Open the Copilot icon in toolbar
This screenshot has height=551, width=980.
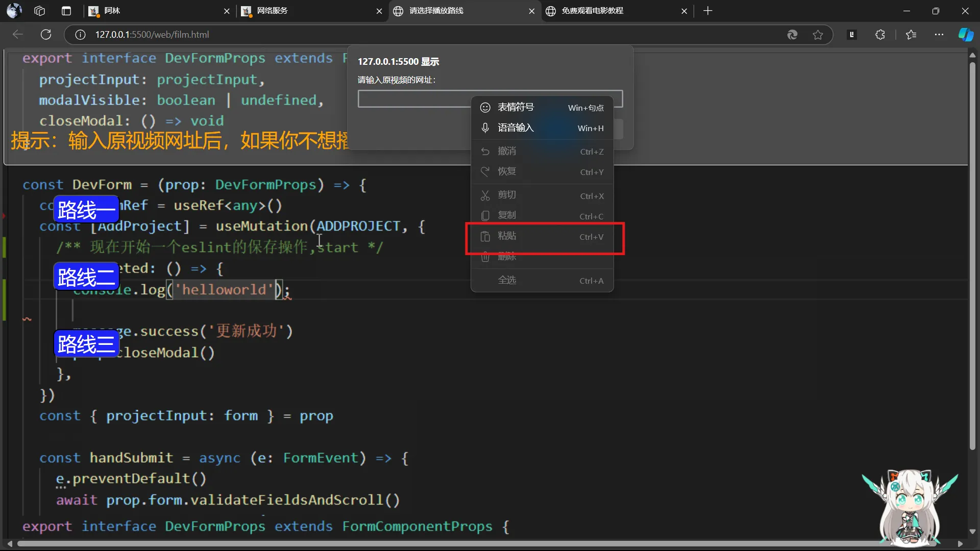pyautogui.click(x=965, y=35)
